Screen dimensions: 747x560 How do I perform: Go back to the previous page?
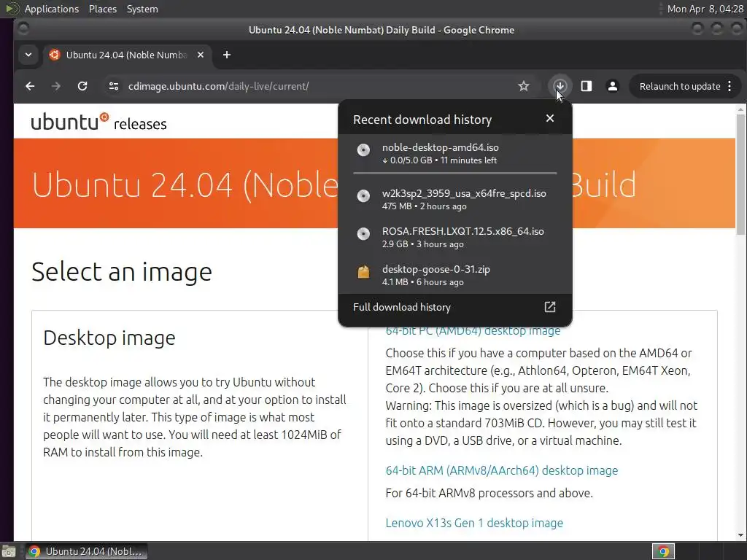30,86
